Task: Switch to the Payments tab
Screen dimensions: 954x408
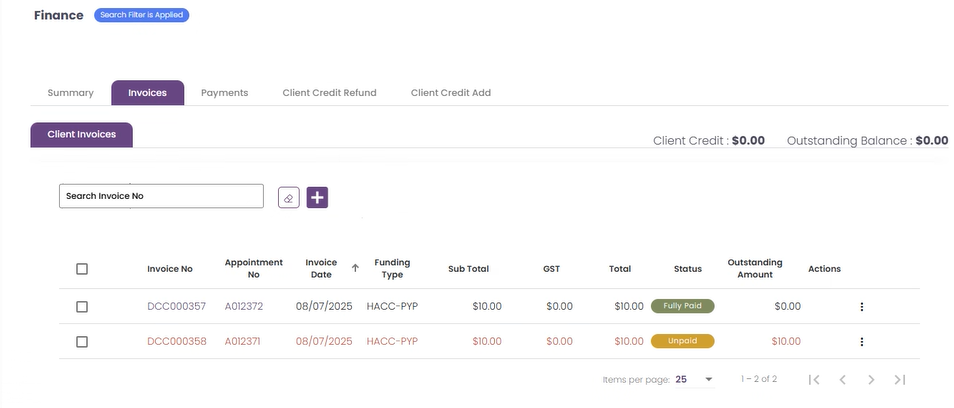Action: point(225,93)
